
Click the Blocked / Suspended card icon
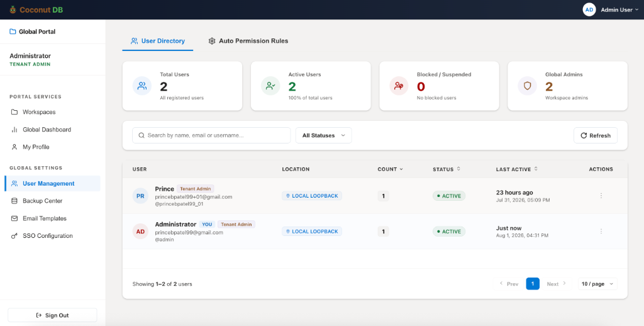click(399, 86)
